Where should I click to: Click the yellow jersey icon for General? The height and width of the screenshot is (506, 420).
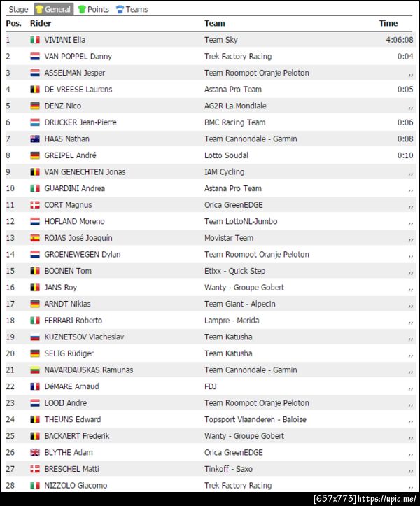click(39, 9)
